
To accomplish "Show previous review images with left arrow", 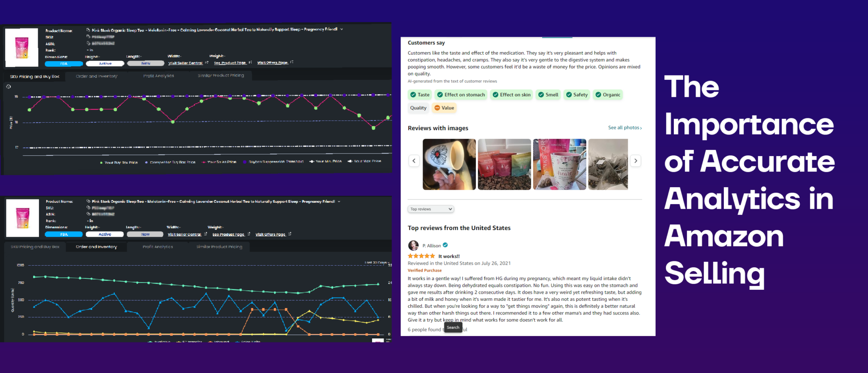I will coord(414,161).
